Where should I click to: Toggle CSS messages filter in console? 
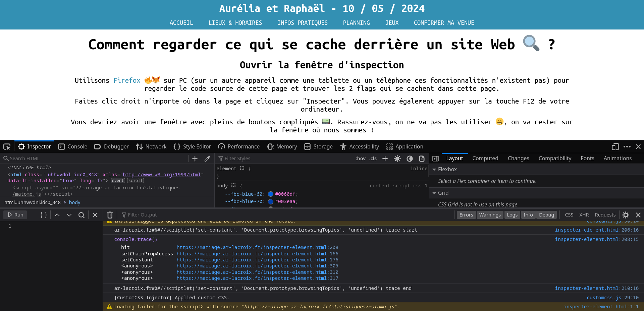coord(569,215)
